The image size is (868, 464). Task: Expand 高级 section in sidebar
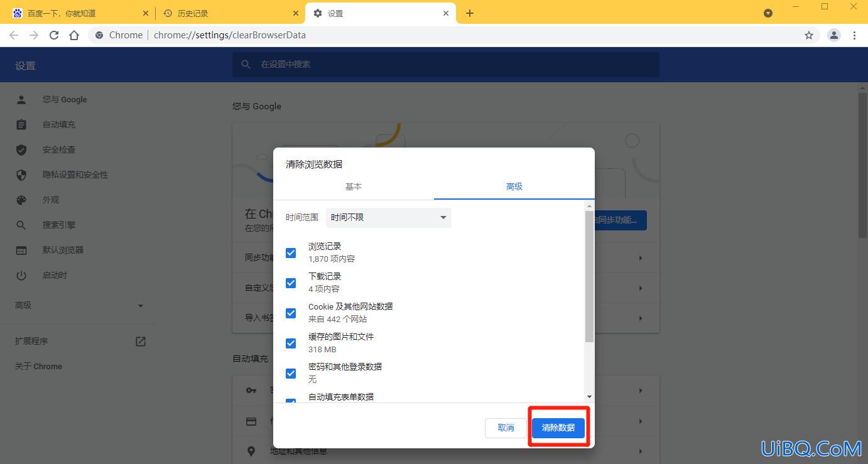tap(79, 305)
